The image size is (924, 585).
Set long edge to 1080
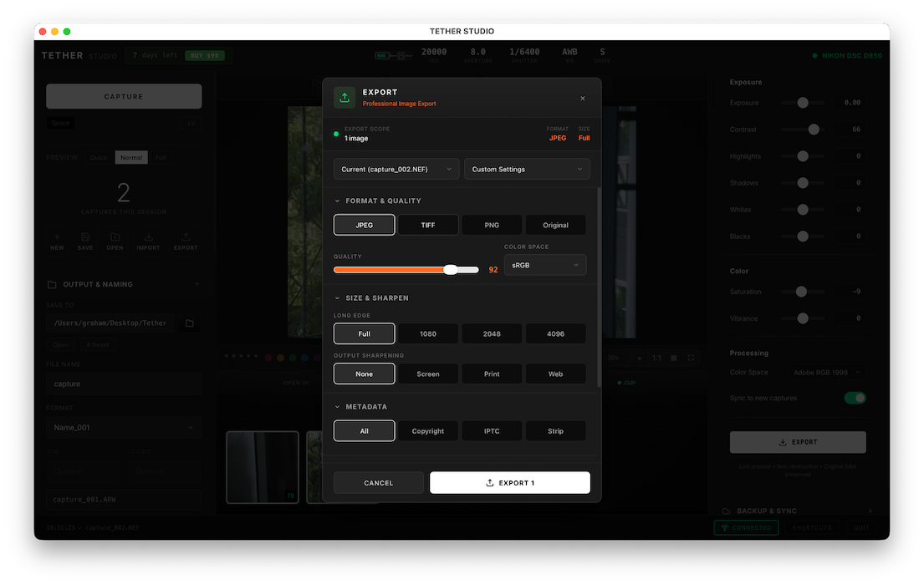(428, 333)
